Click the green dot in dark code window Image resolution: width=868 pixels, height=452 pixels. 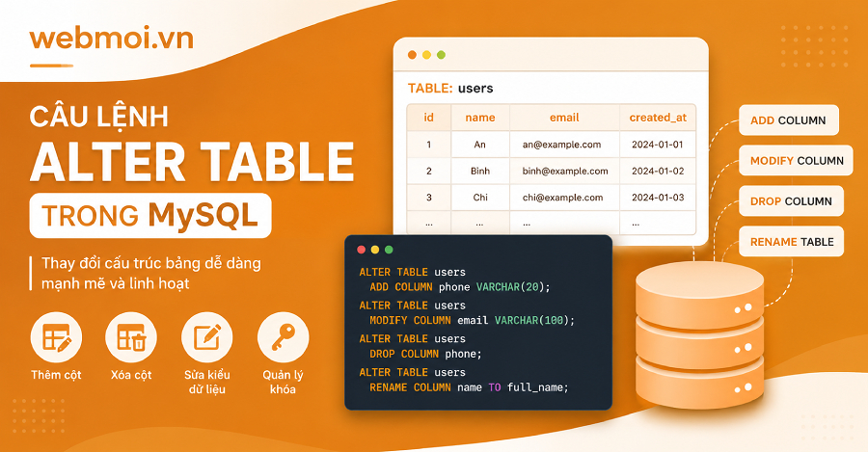389,250
